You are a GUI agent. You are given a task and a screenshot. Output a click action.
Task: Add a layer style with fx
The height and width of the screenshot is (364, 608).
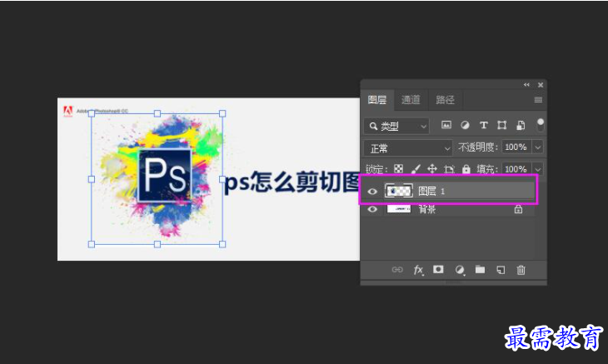[x=418, y=270]
